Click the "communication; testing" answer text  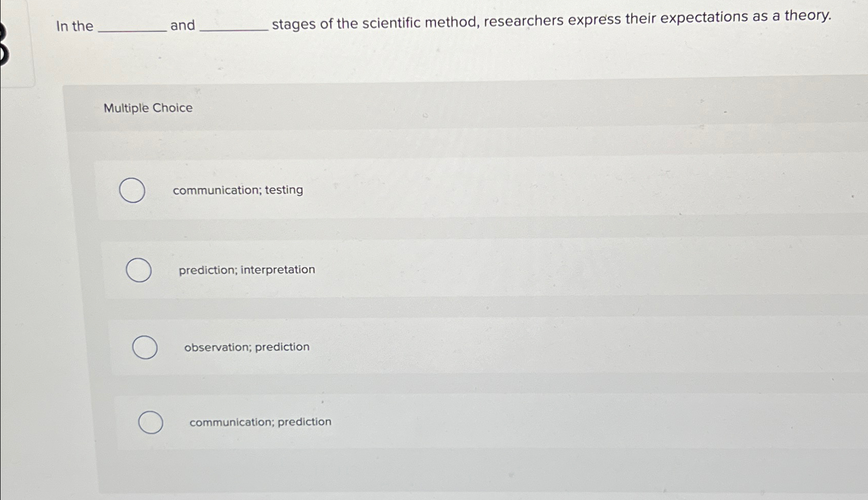tap(237, 190)
